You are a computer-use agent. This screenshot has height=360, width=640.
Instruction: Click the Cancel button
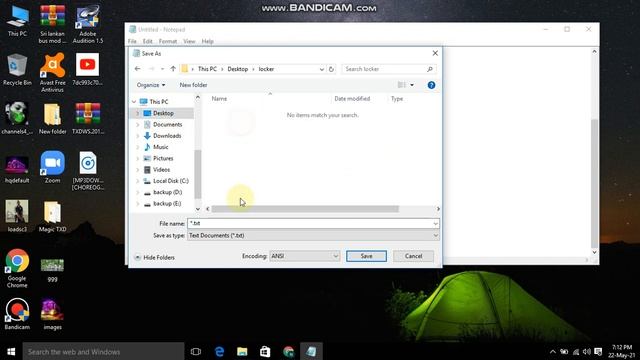click(x=413, y=256)
